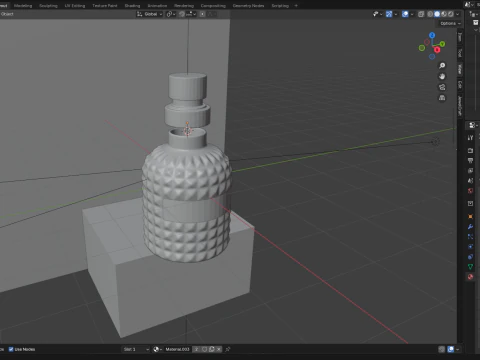
Task: Open the Object properties orange square icon
Action: click(x=470, y=216)
